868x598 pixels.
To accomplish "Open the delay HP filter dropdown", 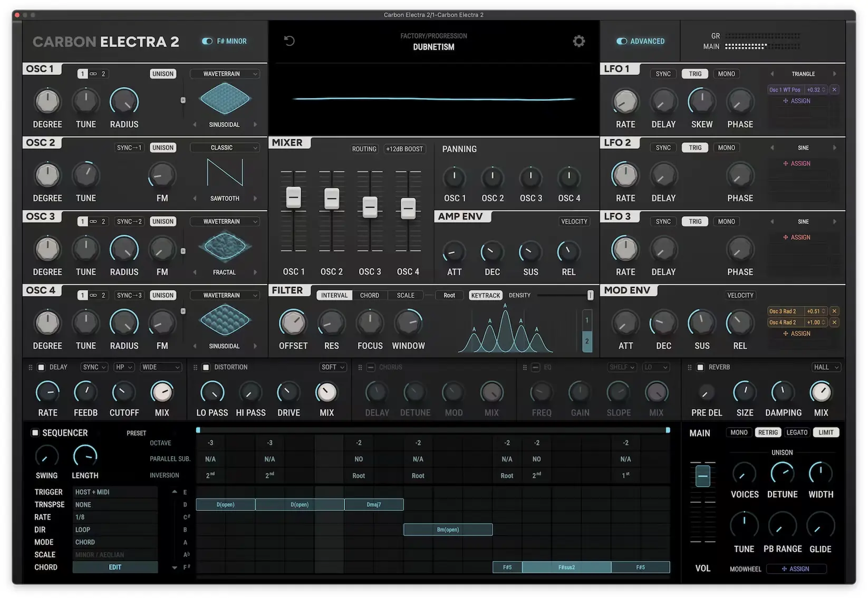I will pyautogui.click(x=124, y=367).
